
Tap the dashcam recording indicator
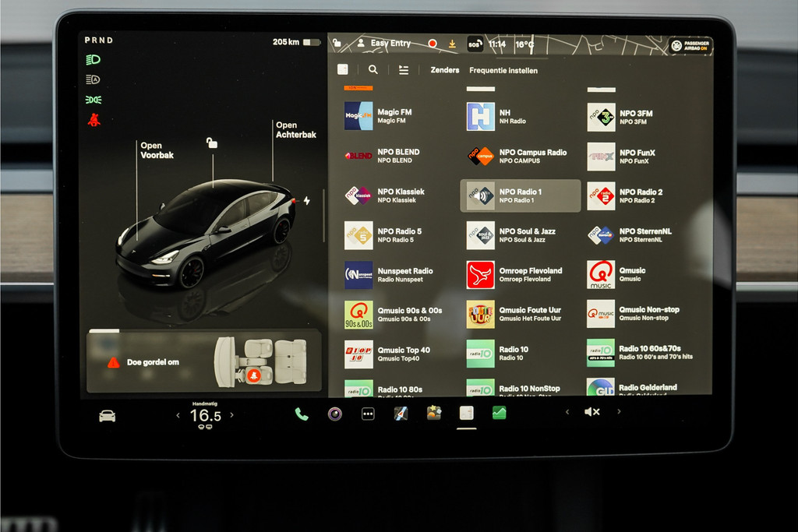click(x=432, y=44)
